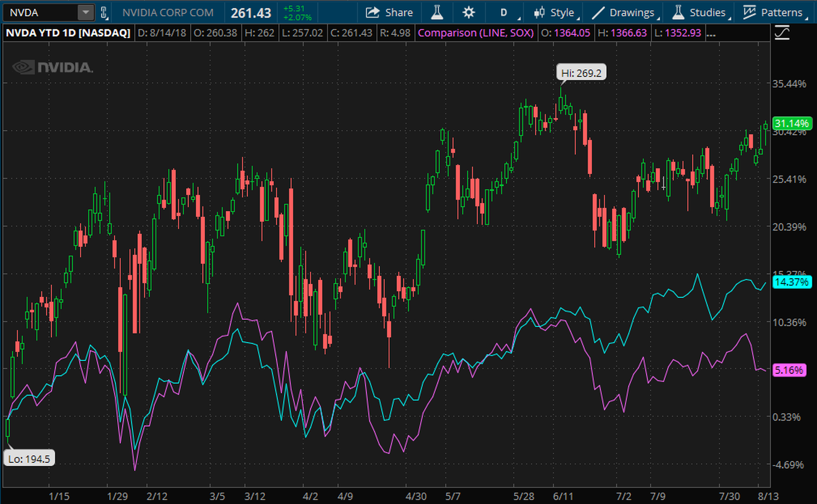Click the H: 262 high value
This screenshot has width=817, height=504.
click(259, 33)
